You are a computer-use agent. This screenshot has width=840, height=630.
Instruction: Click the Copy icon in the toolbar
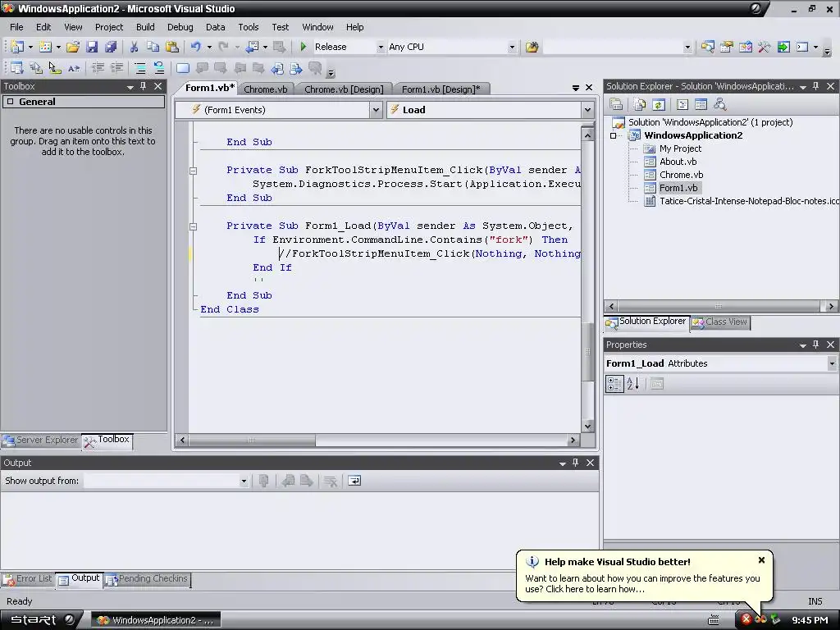click(153, 47)
